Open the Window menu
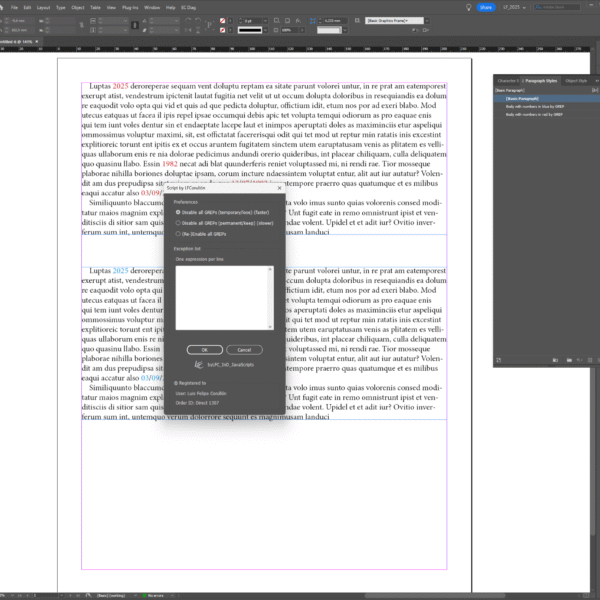600x600 pixels. point(152,8)
